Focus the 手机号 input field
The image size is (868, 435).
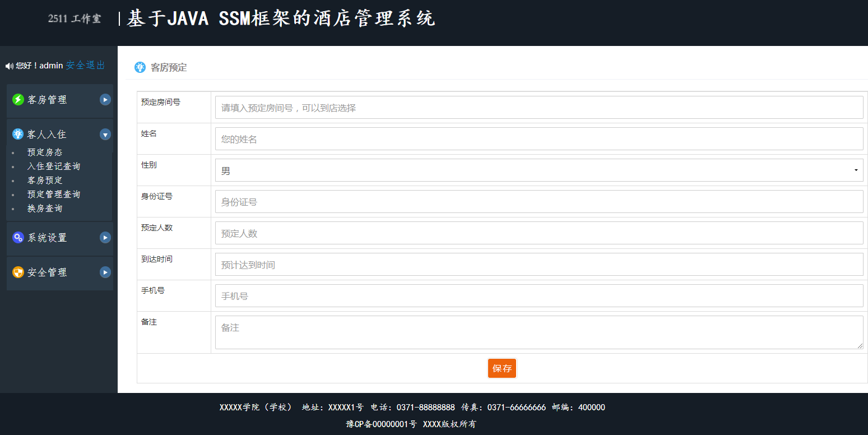539,296
